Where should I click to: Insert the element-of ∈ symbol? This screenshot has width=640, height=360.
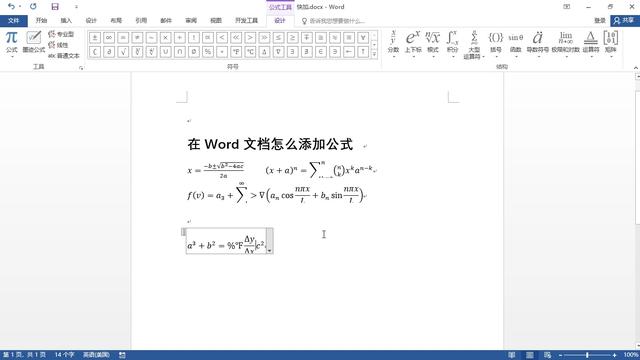click(321, 52)
